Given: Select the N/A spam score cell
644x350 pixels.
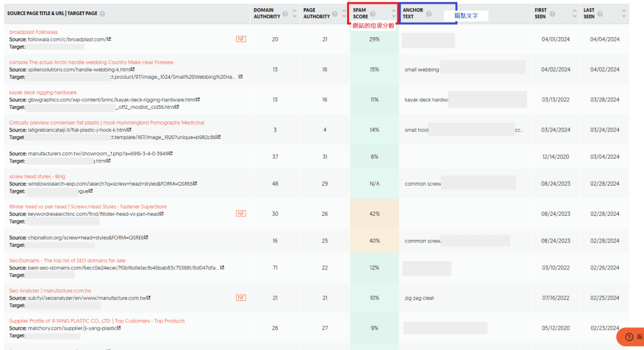Looking at the screenshot, I should click(x=374, y=184).
